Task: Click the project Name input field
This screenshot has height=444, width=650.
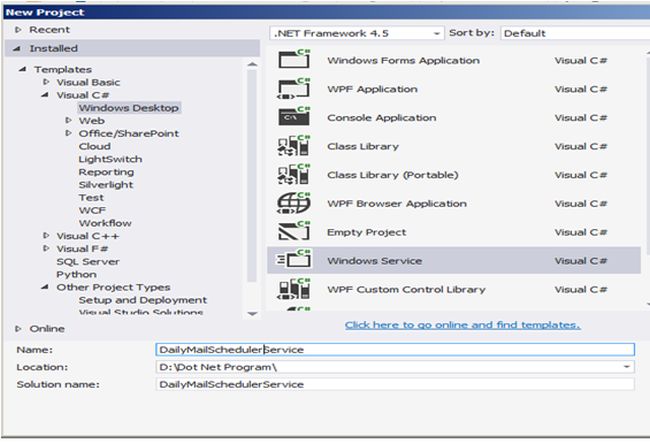Action: point(395,349)
